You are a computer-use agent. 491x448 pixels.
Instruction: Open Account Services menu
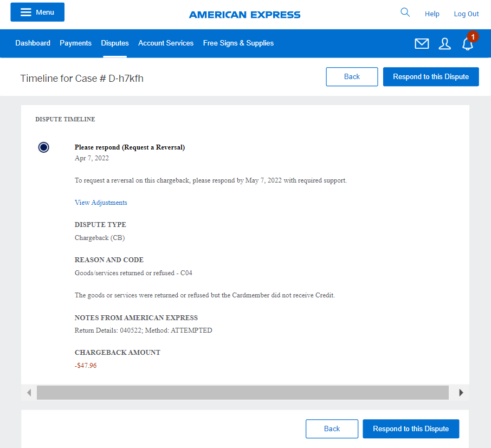coord(166,43)
